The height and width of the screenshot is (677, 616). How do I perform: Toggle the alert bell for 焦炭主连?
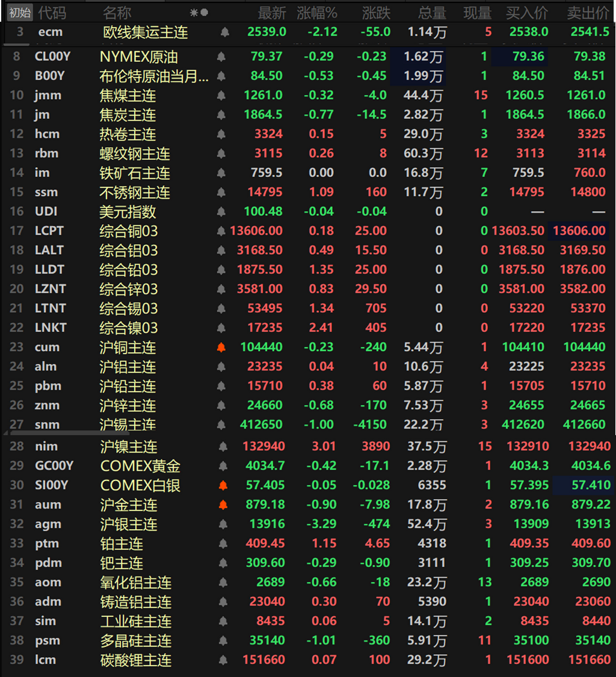click(x=221, y=114)
